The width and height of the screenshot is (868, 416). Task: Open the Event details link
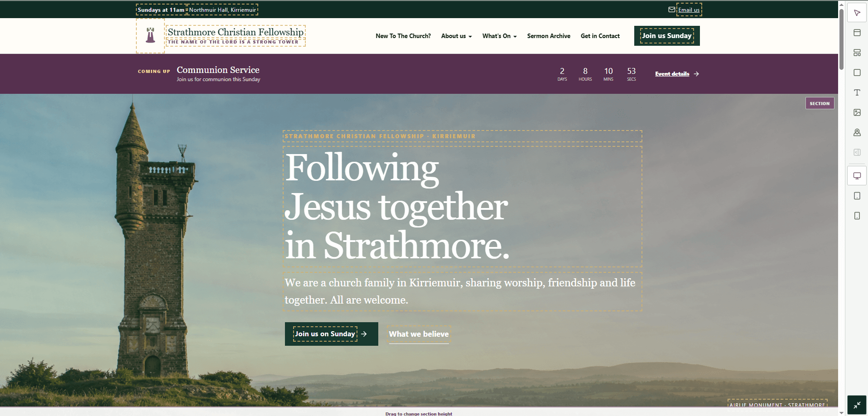pyautogui.click(x=672, y=74)
